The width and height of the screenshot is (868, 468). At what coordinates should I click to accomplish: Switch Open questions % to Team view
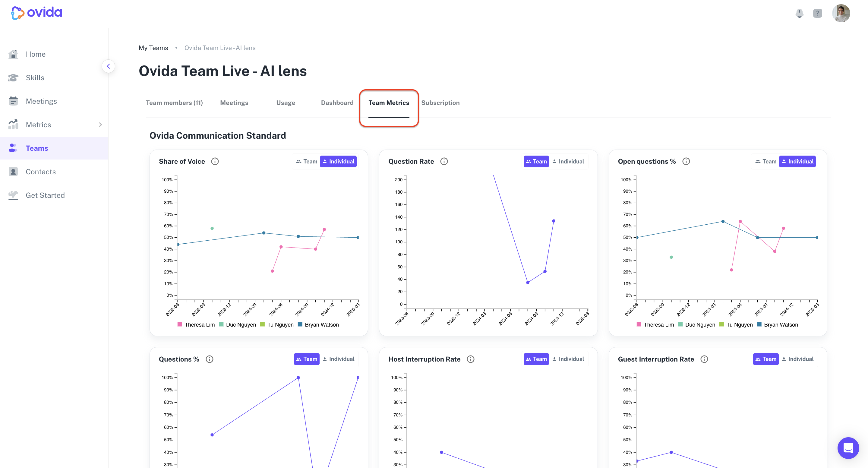coord(766,161)
